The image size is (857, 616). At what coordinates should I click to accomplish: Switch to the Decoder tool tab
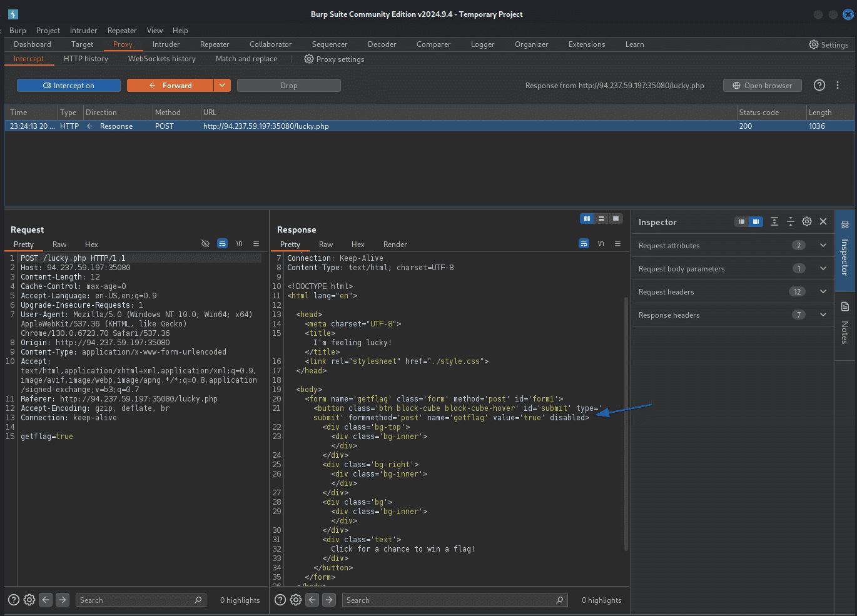coord(382,44)
